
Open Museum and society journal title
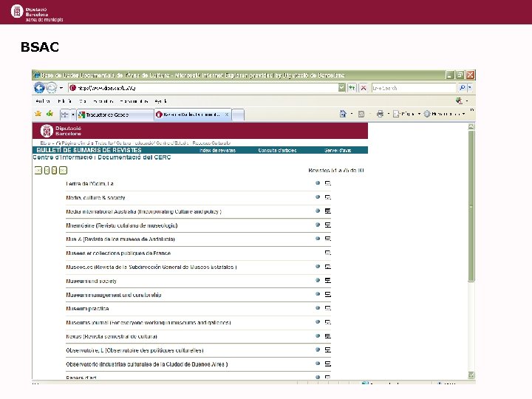coord(92,281)
